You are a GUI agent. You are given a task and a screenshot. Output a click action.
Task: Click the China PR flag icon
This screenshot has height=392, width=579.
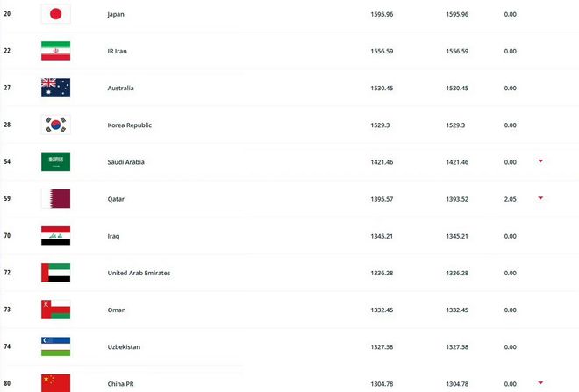tap(56, 382)
